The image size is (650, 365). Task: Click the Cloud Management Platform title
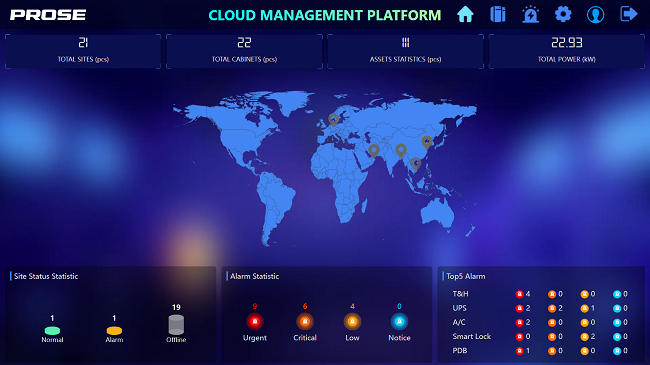click(325, 15)
